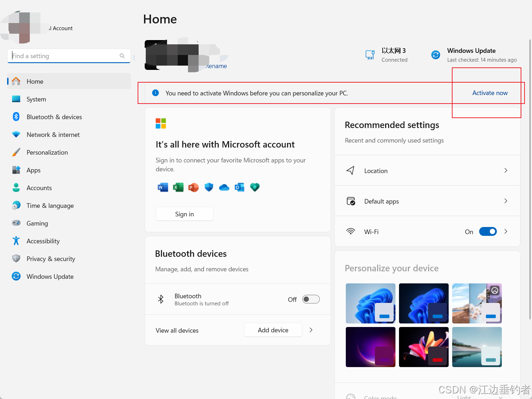Image resolution: width=532 pixels, height=399 pixels.
Task: Click the Bluetooth & devices sidebar icon
Action: click(x=16, y=117)
